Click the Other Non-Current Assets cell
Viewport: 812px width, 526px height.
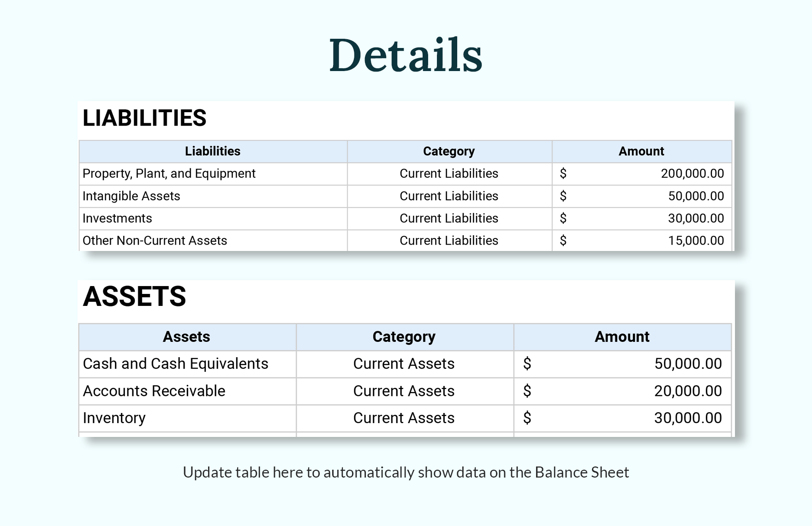click(155, 240)
